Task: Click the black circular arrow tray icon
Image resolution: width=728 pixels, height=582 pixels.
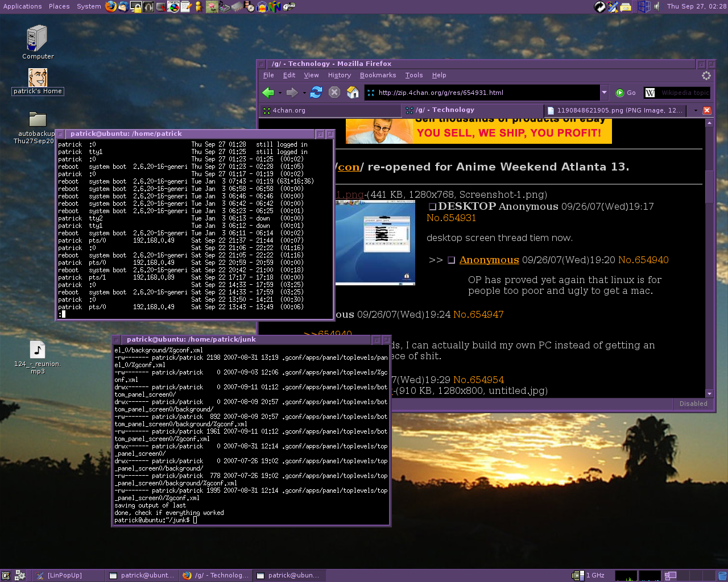Action: (x=600, y=7)
